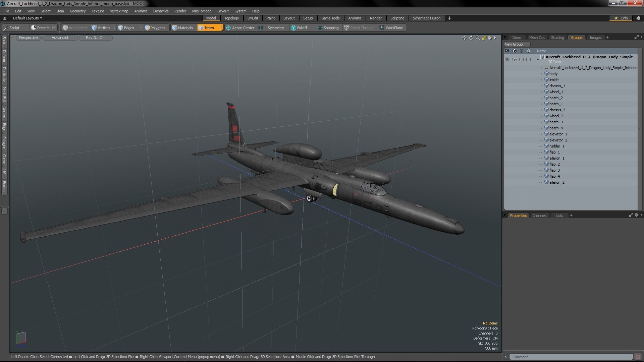Toggle Snapping in the toolbar
This screenshot has height=362, width=644.
click(328, 28)
